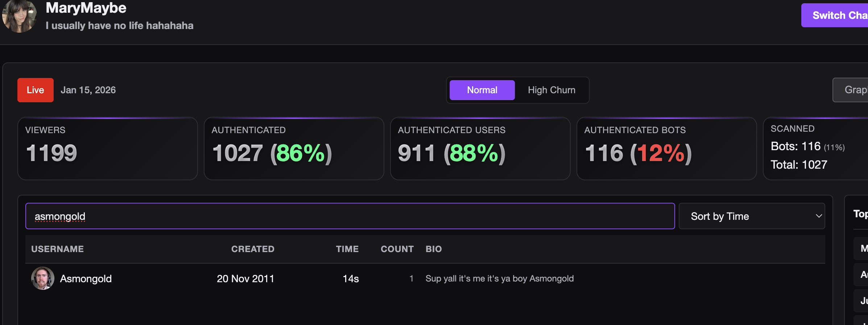The image size is (868, 325).
Task: Sort table by TIME column header
Action: 347,249
